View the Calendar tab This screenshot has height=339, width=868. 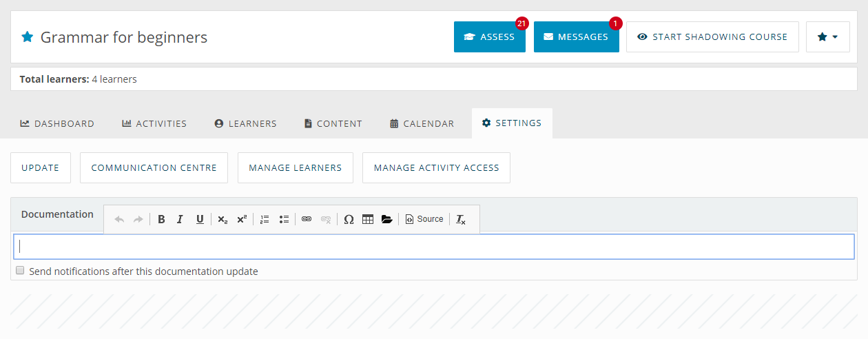422,123
